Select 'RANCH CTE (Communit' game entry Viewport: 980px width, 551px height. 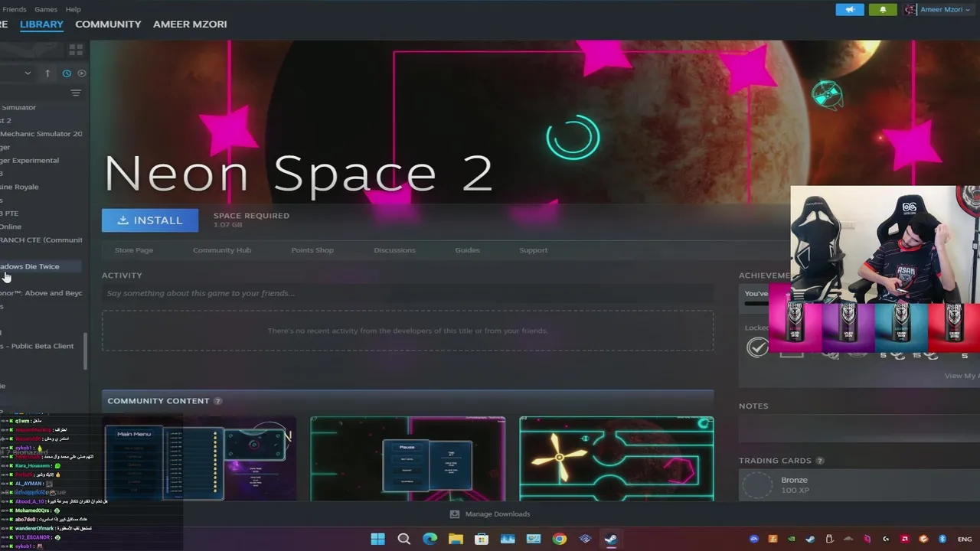[x=41, y=240]
